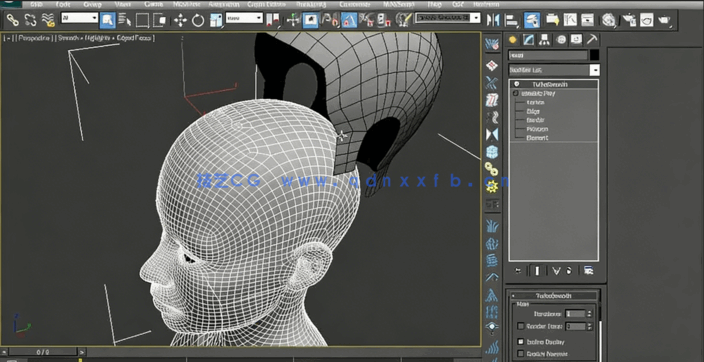Image resolution: width=704 pixels, height=362 pixels.
Task: Click the gold chain links icon in vertical toolbar
Action: pos(492,169)
